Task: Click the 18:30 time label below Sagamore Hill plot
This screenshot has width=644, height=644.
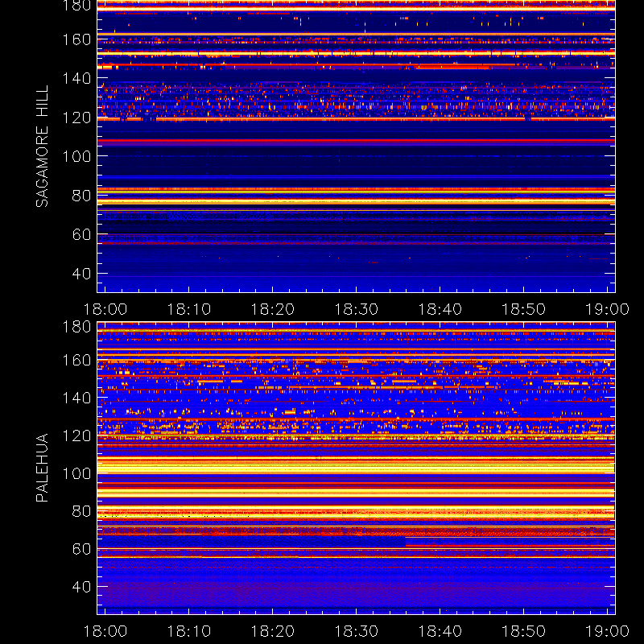Action: pyautogui.click(x=357, y=309)
